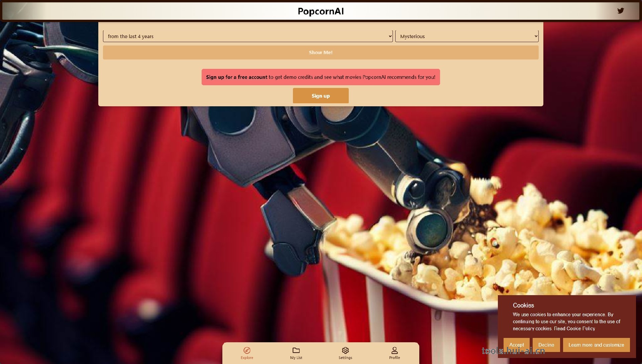The height and width of the screenshot is (364, 642).
Task: Open My List folder icon
Action: click(296, 350)
